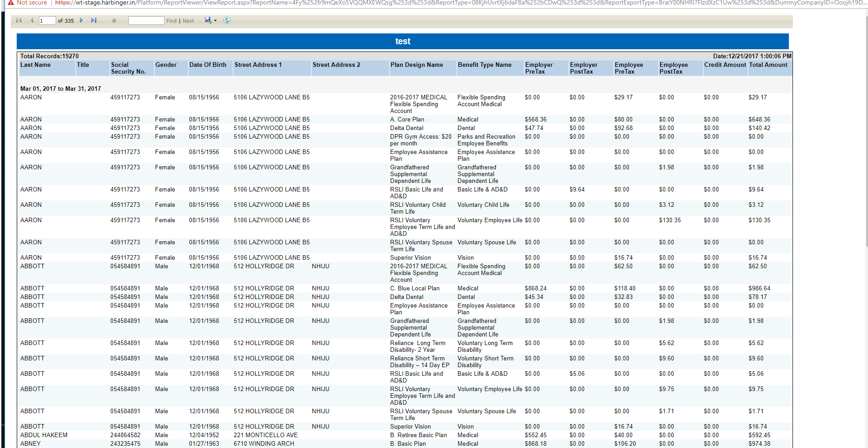Click the export save disk icon
This screenshot has height=448, width=868.
[208, 20]
